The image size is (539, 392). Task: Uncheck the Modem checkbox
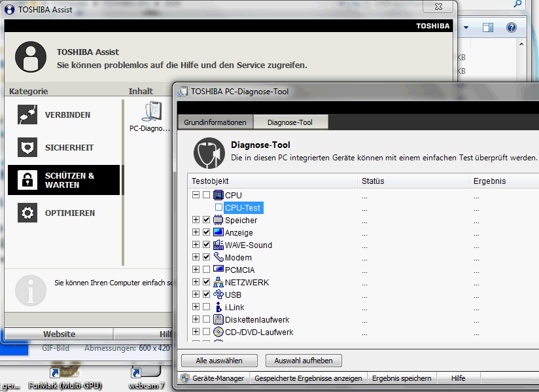pos(206,257)
